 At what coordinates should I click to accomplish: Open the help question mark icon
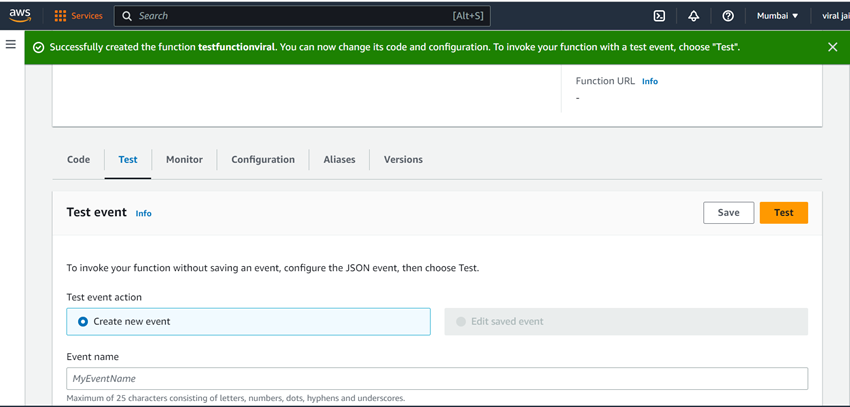[728, 16]
